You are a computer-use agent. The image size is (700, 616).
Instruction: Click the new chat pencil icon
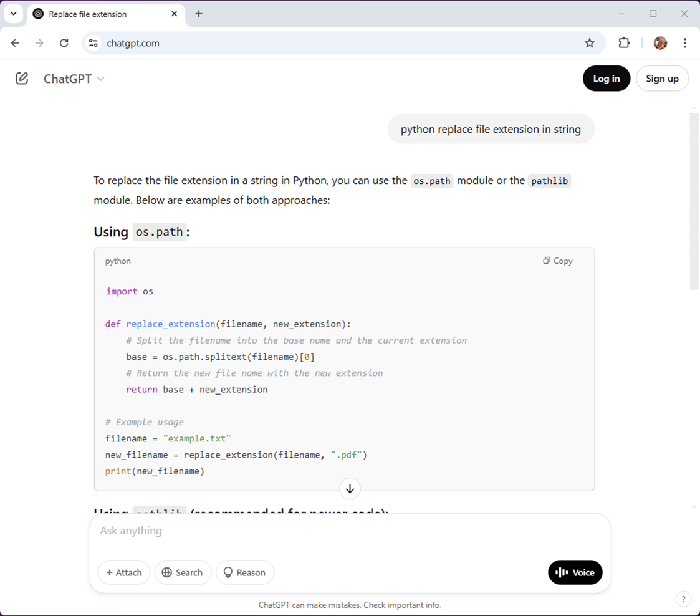point(22,79)
